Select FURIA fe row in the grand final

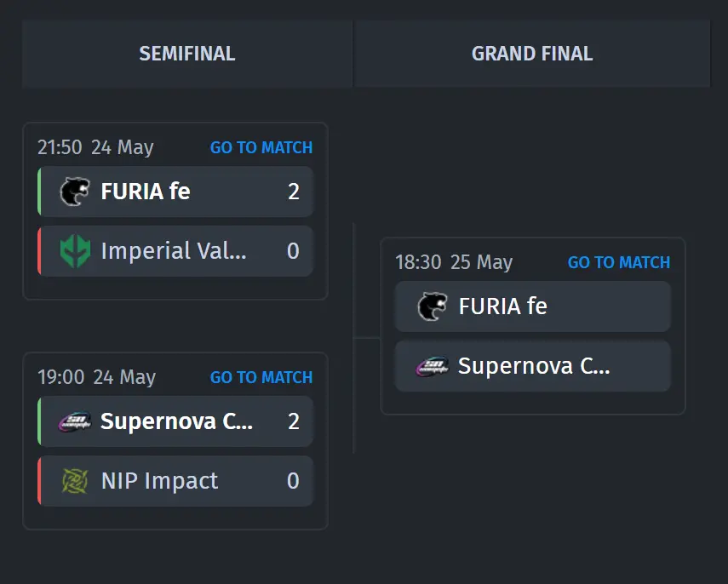(533, 306)
